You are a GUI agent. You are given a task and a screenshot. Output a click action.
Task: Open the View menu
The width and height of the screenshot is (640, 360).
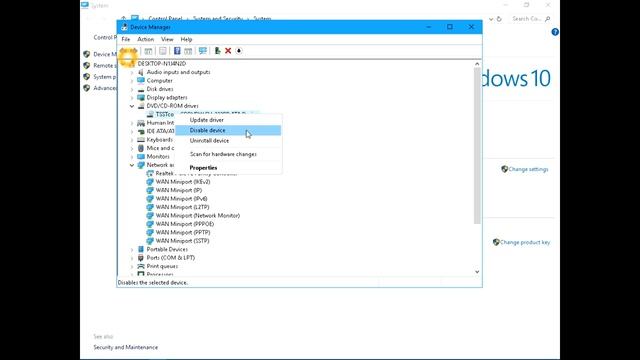coord(167,39)
